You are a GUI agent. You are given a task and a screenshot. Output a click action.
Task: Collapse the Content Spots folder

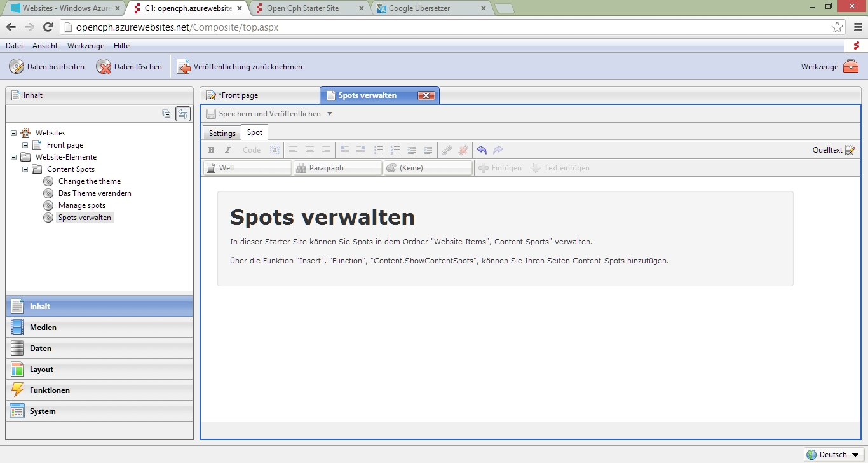pos(25,169)
